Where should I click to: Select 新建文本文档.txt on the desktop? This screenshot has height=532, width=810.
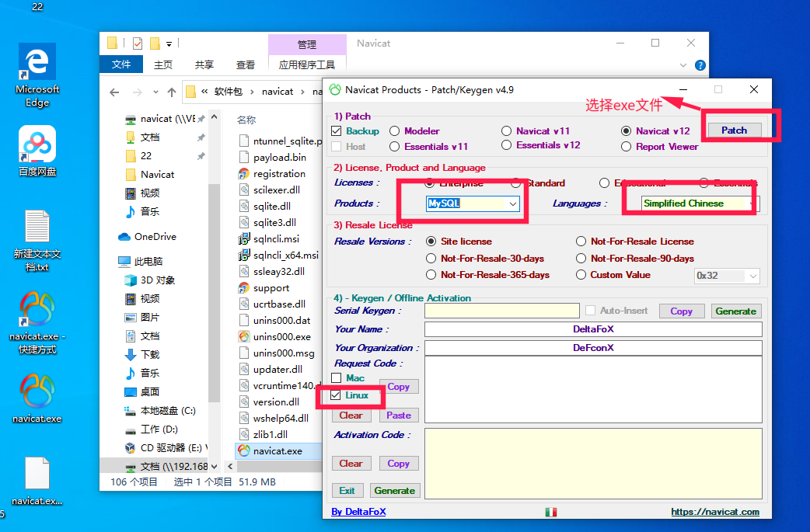point(37,241)
